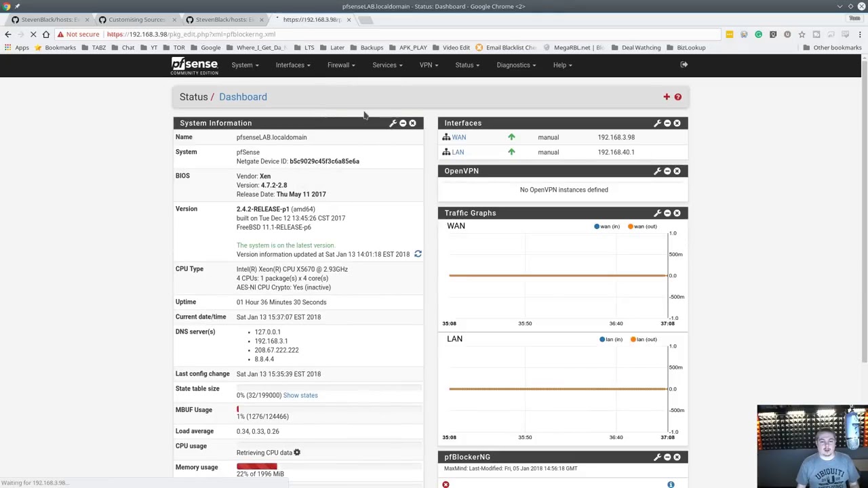The image size is (868, 488).
Task: Click the browser address bar URL
Action: (191, 34)
